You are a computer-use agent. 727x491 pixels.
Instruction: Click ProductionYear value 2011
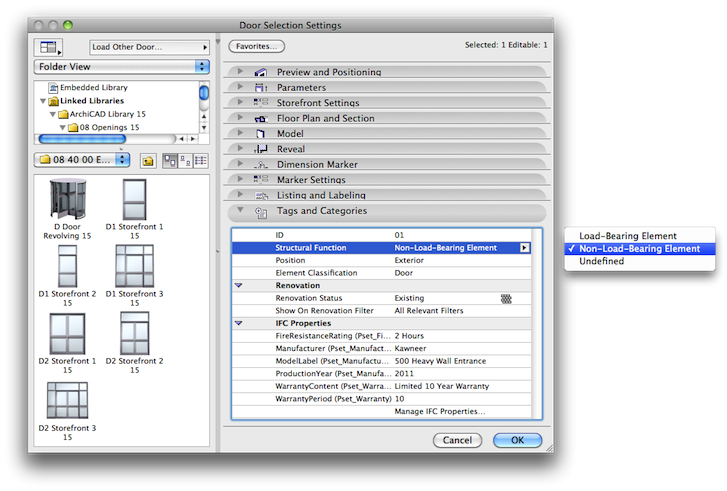pos(404,373)
